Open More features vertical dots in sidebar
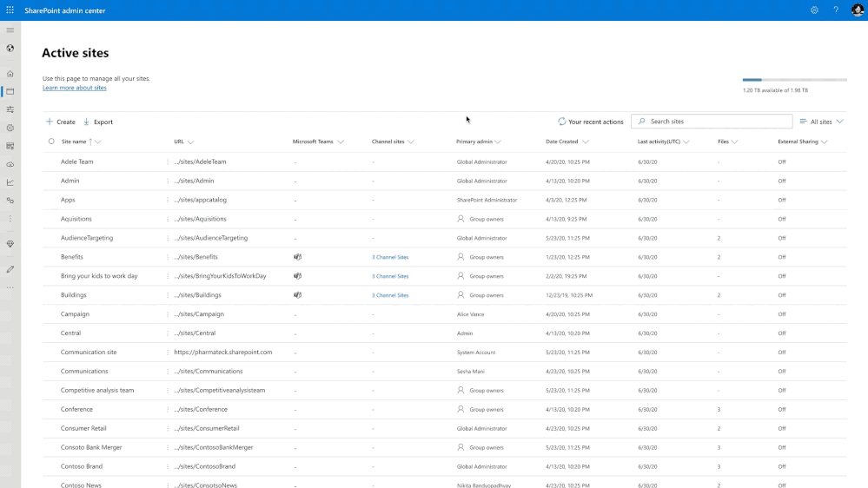868x488 pixels. pyautogui.click(x=10, y=219)
